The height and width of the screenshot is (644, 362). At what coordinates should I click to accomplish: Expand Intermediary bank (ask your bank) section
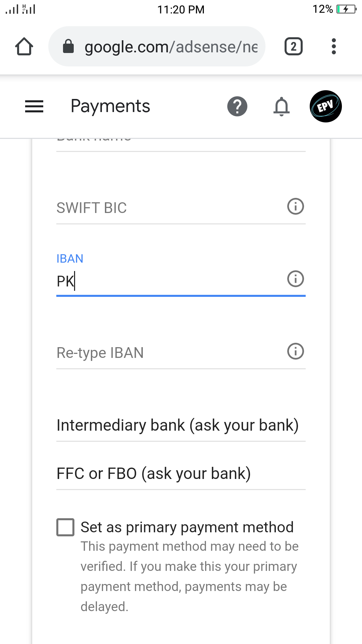(178, 425)
